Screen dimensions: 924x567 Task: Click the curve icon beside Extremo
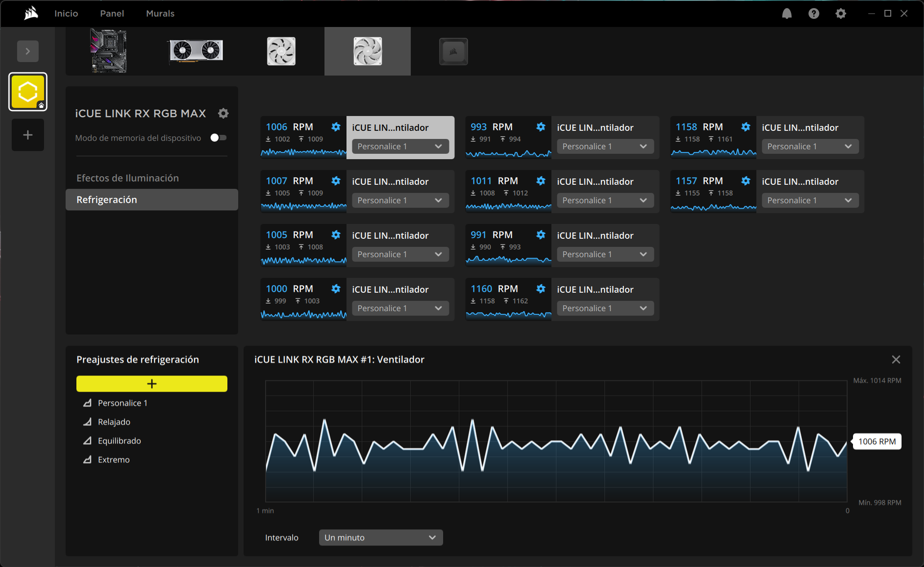[x=88, y=460]
